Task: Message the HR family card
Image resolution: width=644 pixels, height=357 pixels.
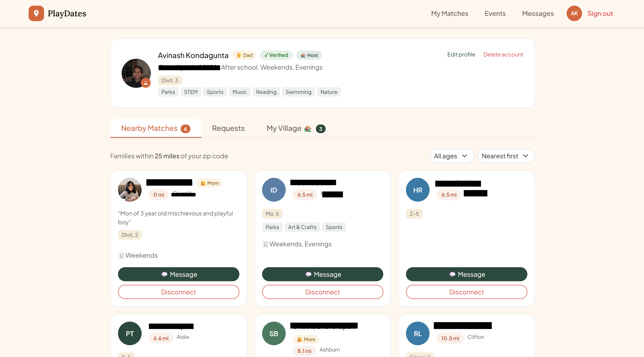Action: click(x=467, y=274)
